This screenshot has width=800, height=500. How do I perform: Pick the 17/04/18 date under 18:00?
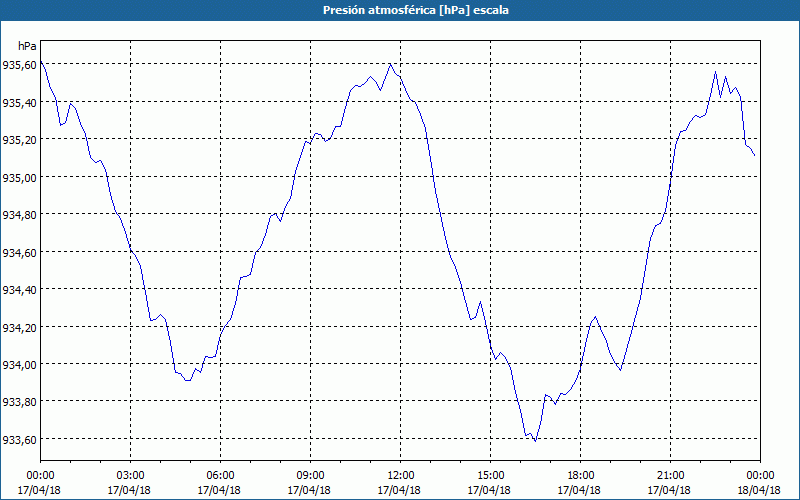tap(580, 490)
